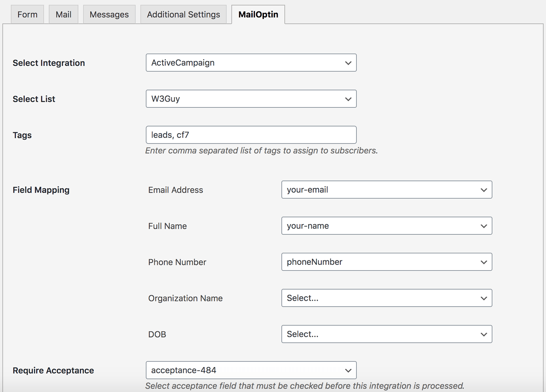
Task: Open the Select Integration dropdown showing ActiveCampaign
Action: [x=251, y=63]
